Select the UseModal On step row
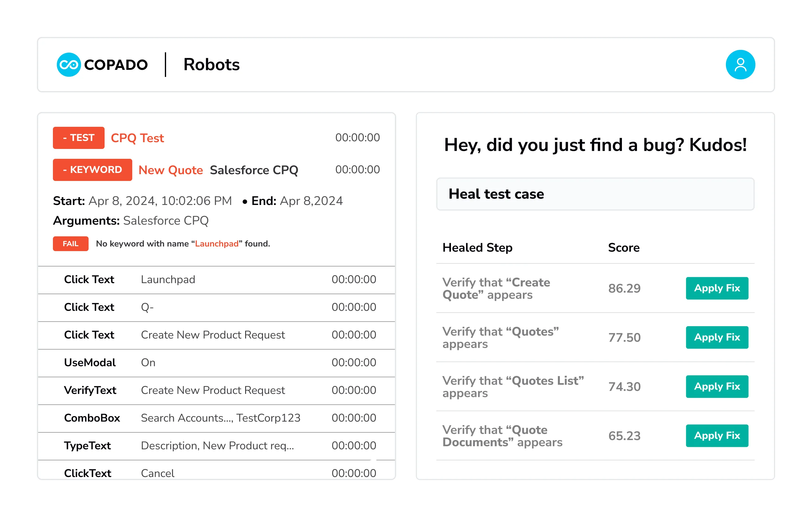Screen dimensions: 812x517 [x=216, y=363]
